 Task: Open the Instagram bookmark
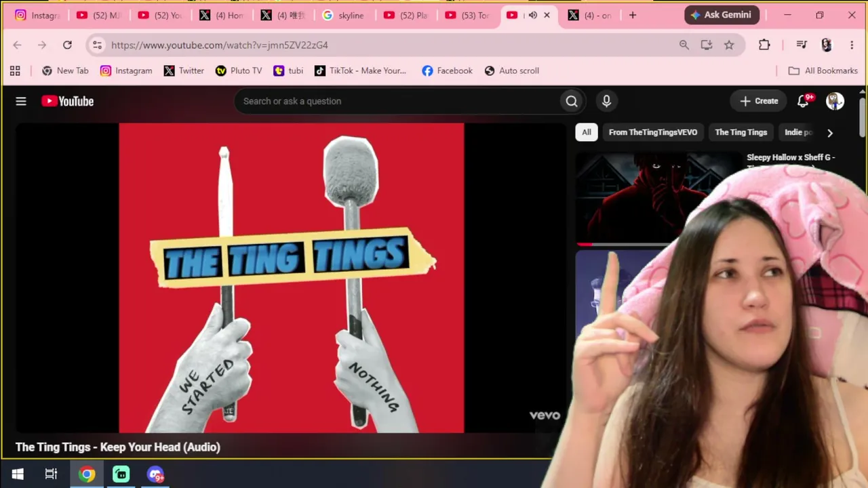[x=126, y=70]
